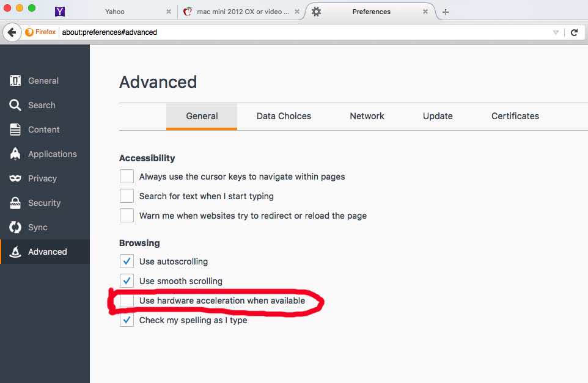Go to General preferences label in sidebar
Image resolution: width=588 pixels, height=383 pixels.
(x=43, y=81)
